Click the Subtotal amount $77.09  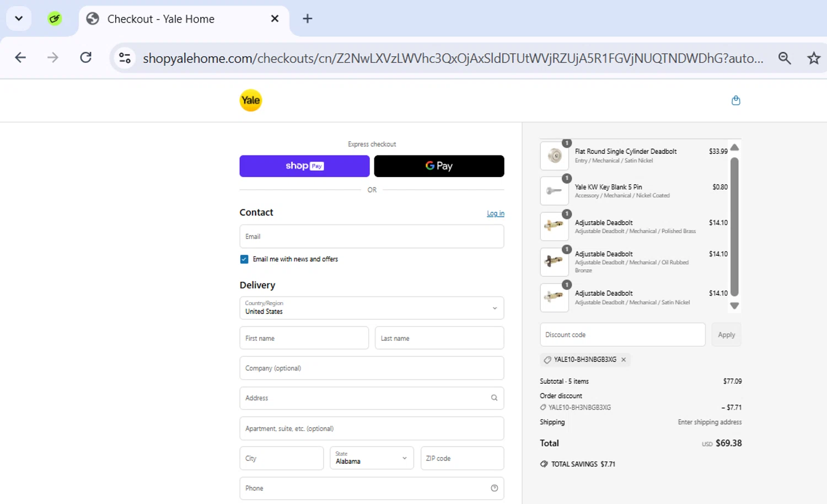click(732, 381)
